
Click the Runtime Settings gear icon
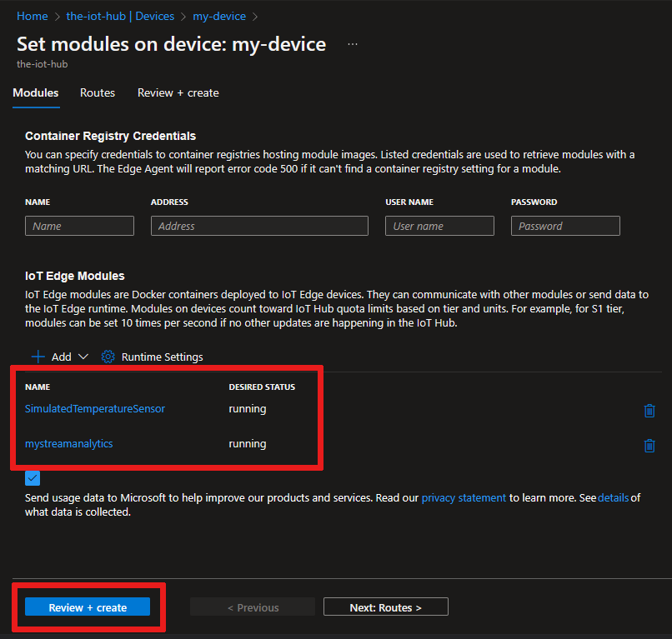click(x=108, y=357)
